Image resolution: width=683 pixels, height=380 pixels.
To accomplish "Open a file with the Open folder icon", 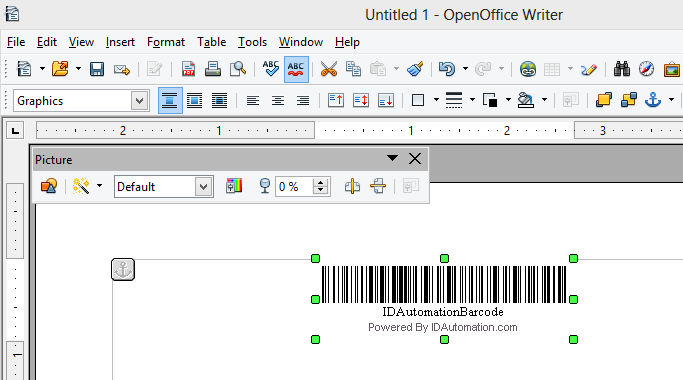I will 60,69.
